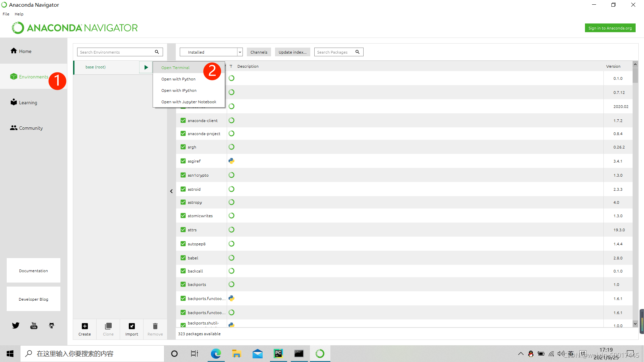
Task: Uncheck the anaconda-client package checkbox
Action: [x=183, y=120]
